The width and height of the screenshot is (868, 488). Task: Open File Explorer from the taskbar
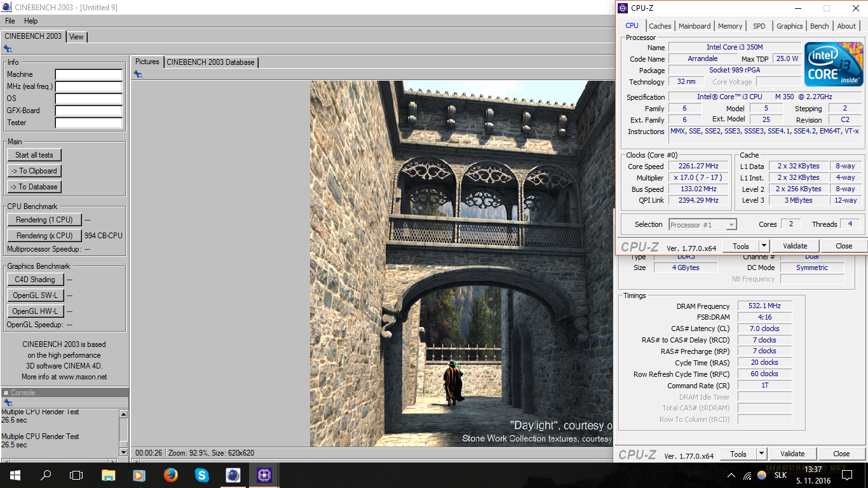pyautogui.click(x=108, y=475)
